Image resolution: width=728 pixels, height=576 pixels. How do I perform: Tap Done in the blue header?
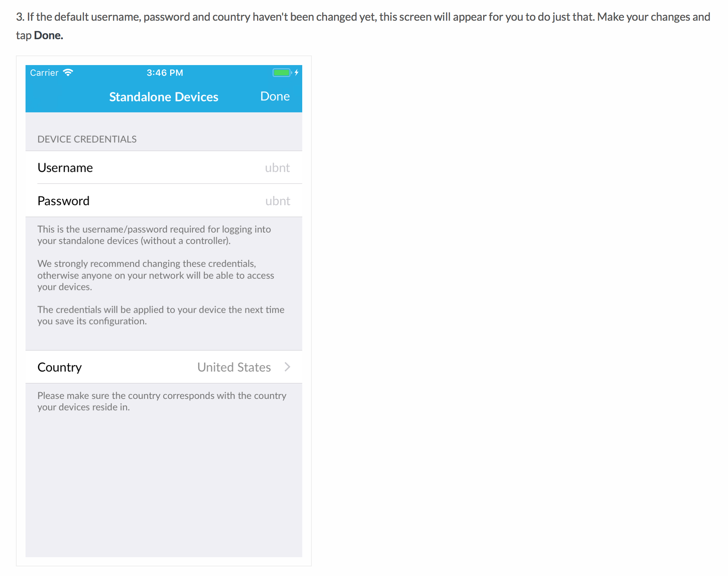click(x=275, y=96)
